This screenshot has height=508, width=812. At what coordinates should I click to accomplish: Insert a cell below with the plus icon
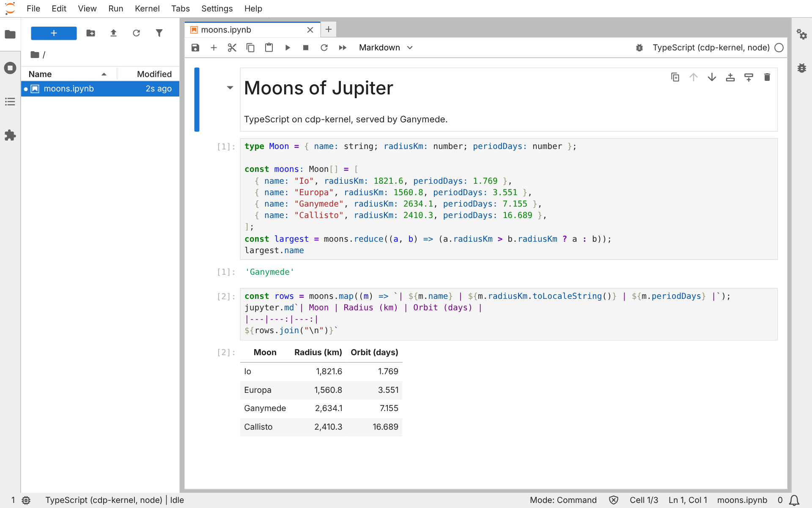pos(214,48)
